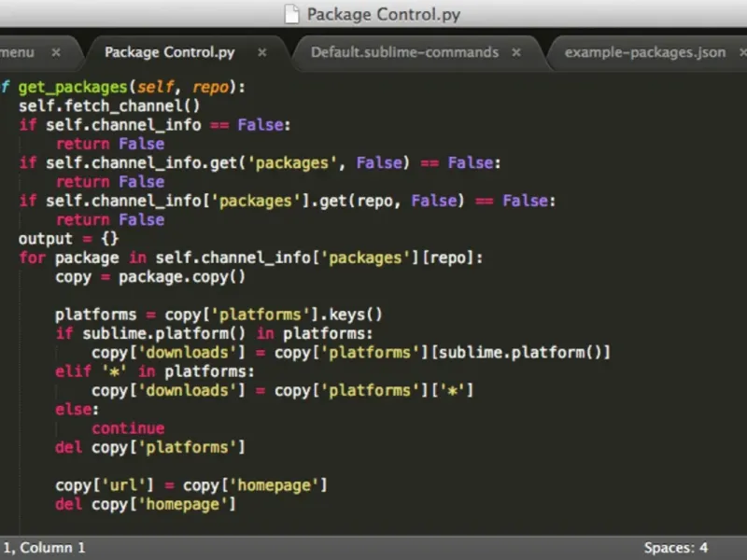This screenshot has width=747, height=560.
Task: Click the Package Control.py window title
Action: (384, 14)
